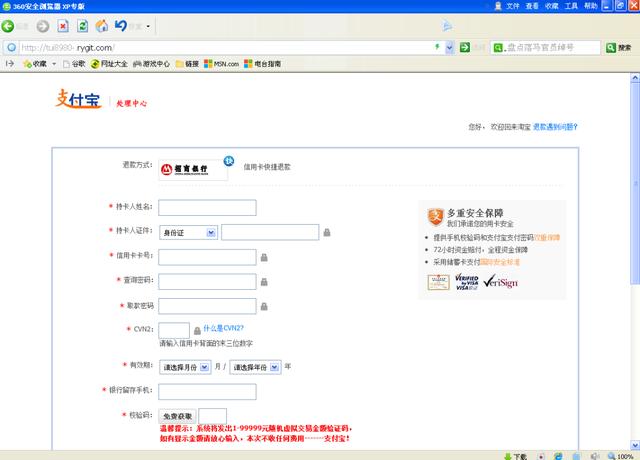640x460 pixels.
Task: Open the 工具 menu
Action: click(571, 6)
